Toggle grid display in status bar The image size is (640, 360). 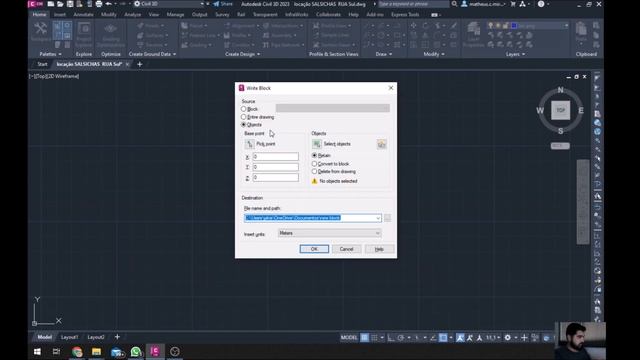(364, 338)
